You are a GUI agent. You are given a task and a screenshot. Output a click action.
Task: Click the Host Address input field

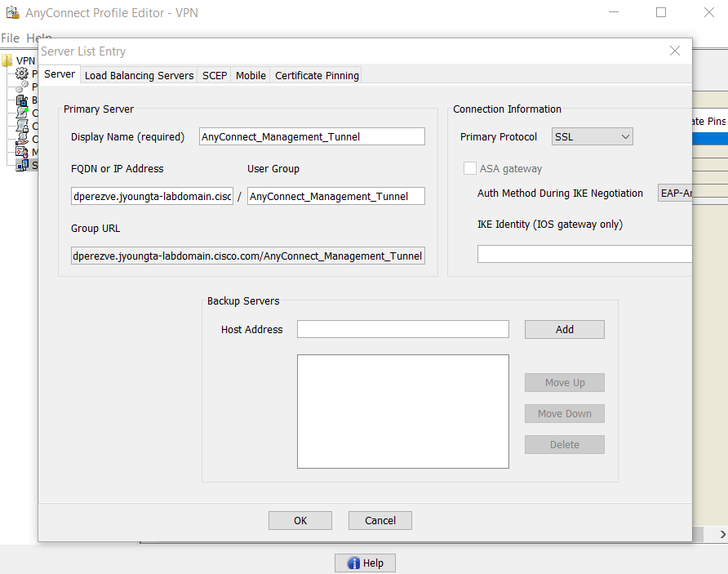pyautogui.click(x=403, y=329)
